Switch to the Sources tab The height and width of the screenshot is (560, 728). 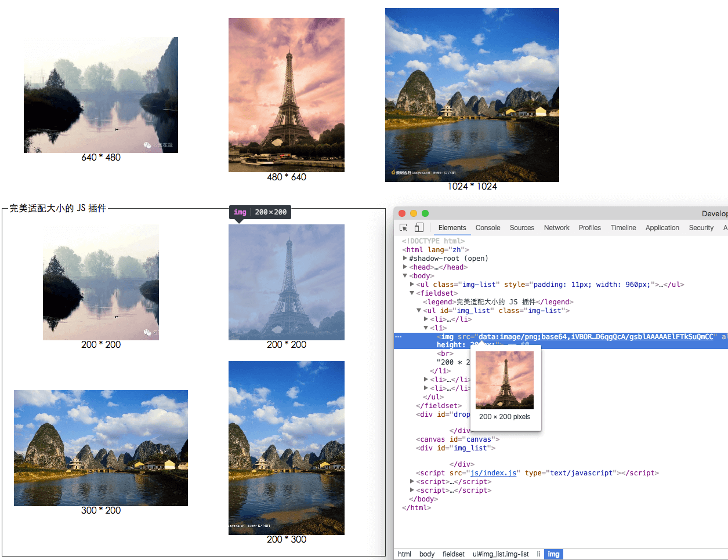pyautogui.click(x=521, y=228)
